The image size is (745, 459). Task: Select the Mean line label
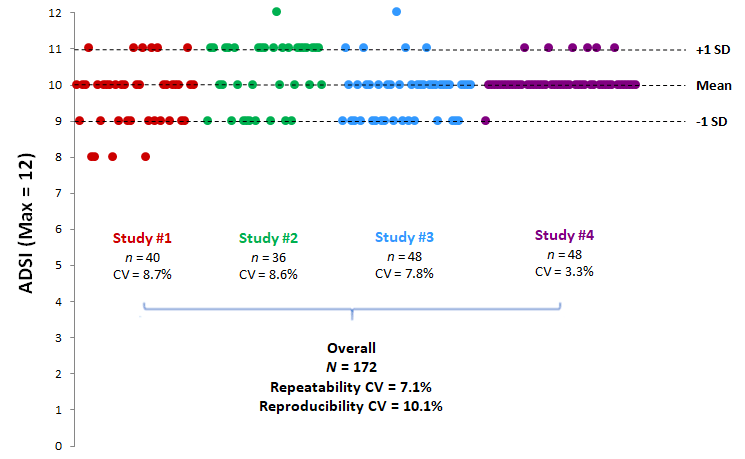712,86
